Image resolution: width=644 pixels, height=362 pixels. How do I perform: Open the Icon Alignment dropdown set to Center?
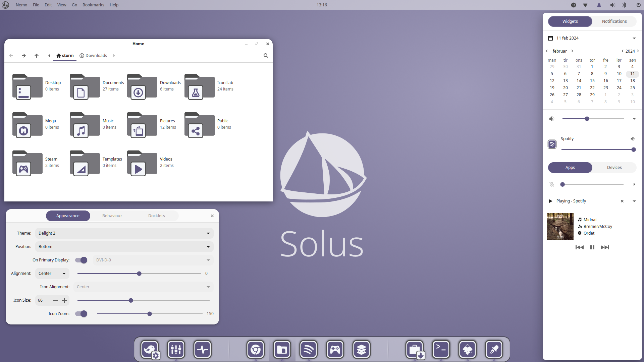click(x=143, y=287)
